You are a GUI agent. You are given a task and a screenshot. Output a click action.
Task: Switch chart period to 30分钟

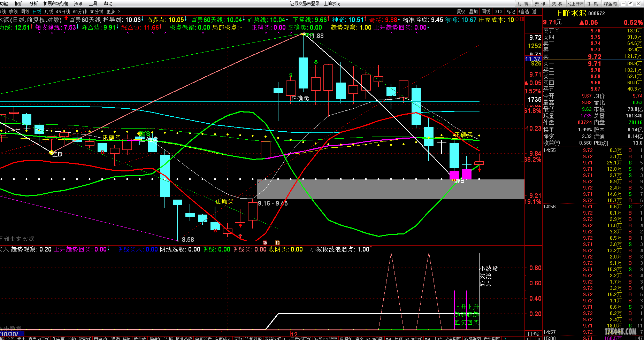(x=97, y=11)
